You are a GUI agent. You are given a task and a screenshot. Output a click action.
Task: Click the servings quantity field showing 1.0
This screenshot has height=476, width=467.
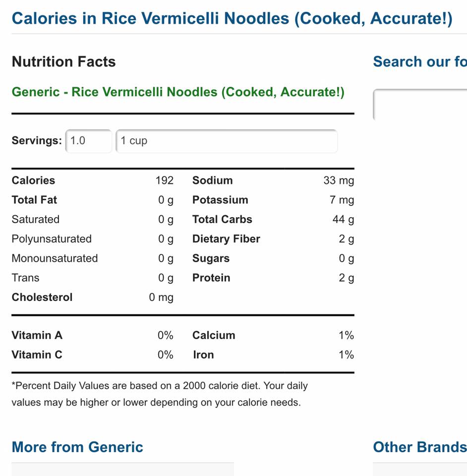tap(89, 141)
